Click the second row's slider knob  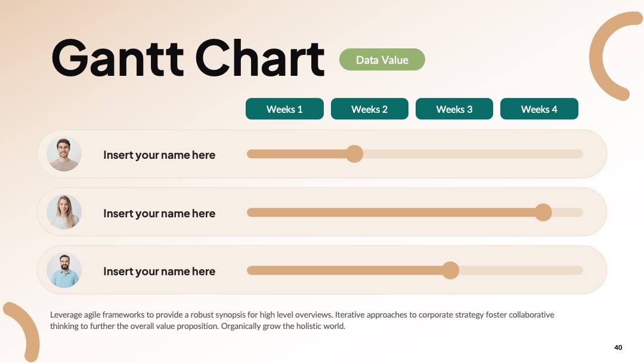click(543, 212)
